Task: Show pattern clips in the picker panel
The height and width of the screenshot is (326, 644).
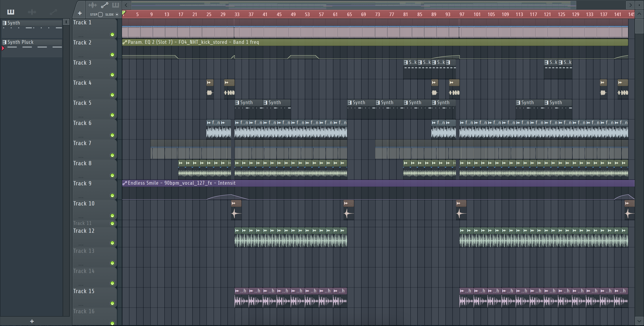Action: (11, 12)
